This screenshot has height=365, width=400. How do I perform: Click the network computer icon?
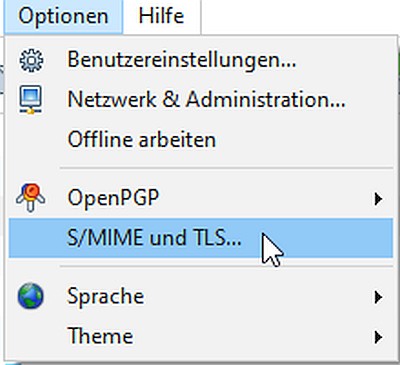tap(31, 100)
